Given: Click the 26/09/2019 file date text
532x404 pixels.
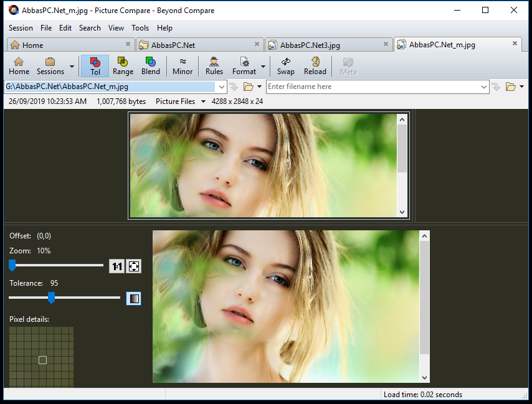Looking at the screenshot, I should [47, 101].
